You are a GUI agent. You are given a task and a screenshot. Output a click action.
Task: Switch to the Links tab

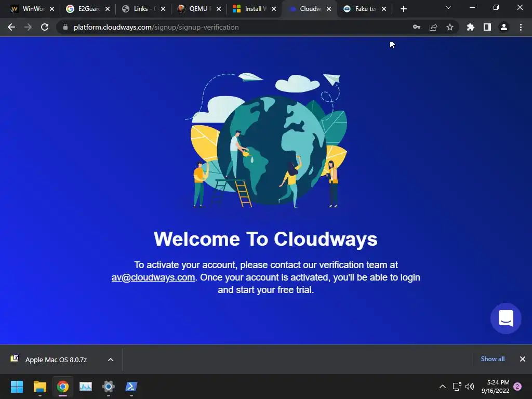139,9
